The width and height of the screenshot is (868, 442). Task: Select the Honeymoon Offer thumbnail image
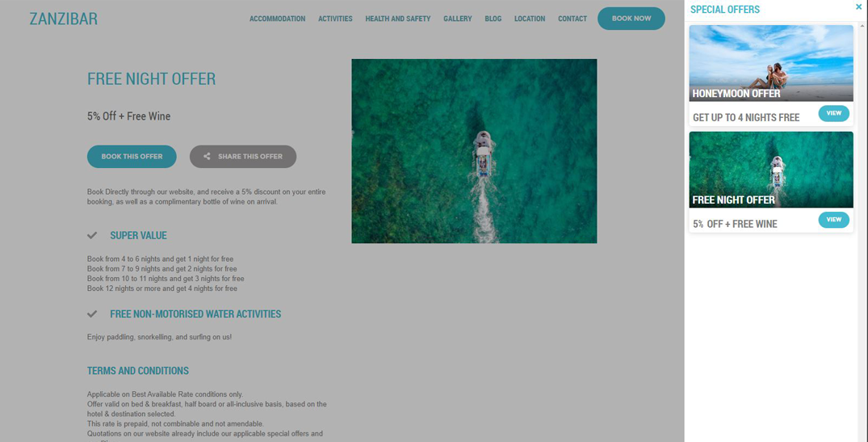[x=771, y=63]
